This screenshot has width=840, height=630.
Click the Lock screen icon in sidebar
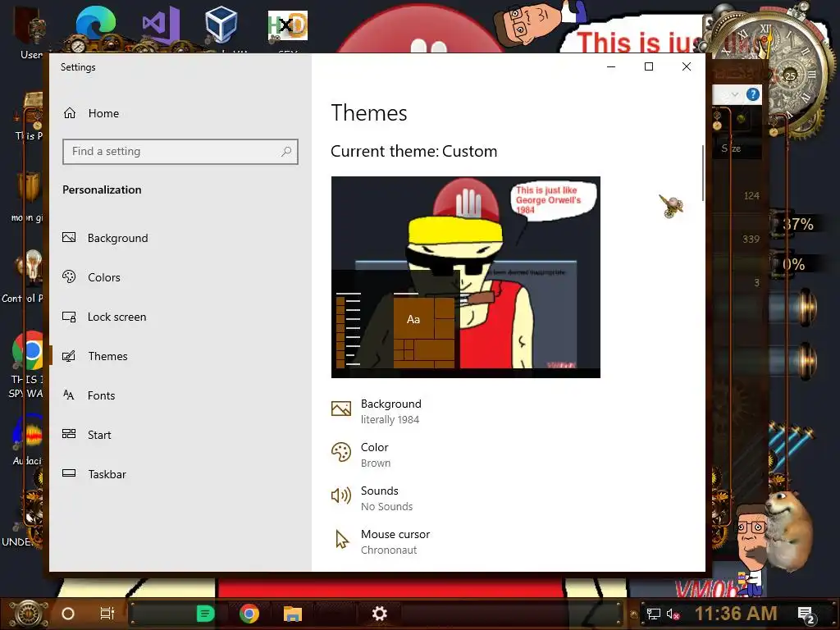pyautogui.click(x=69, y=317)
